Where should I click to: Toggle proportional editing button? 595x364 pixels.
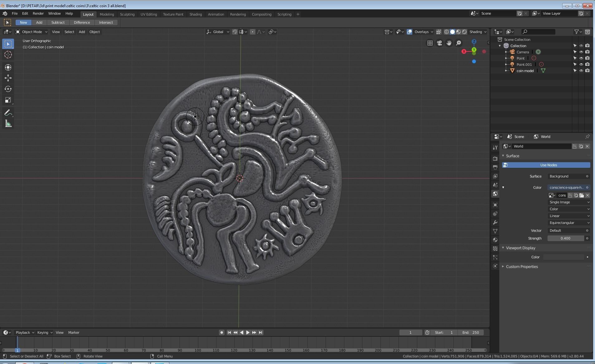tap(253, 32)
